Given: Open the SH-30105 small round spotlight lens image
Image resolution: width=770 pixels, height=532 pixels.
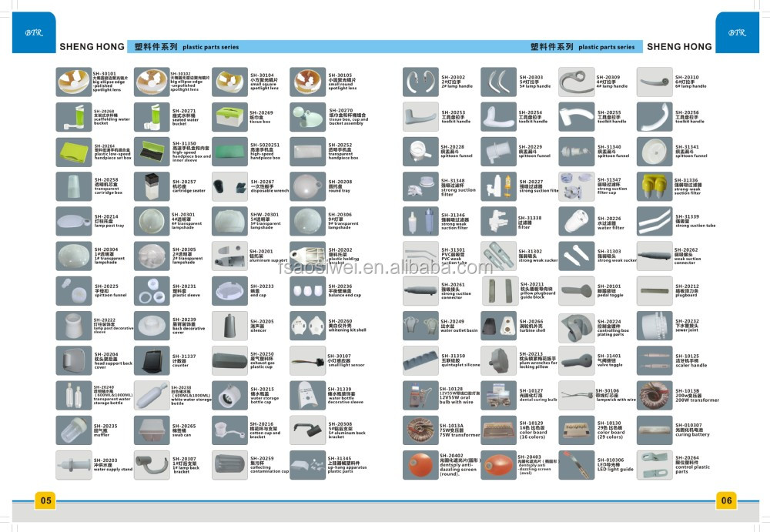Looking at the screenshot, I should (308, 82).
